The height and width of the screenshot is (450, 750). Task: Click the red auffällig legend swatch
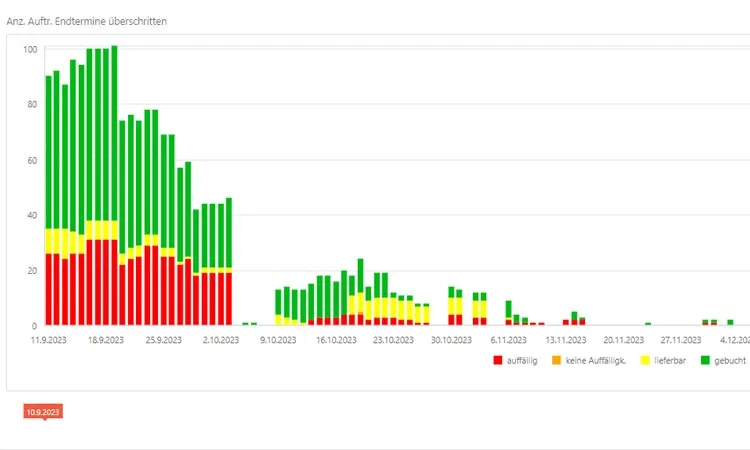click(497, 360)
